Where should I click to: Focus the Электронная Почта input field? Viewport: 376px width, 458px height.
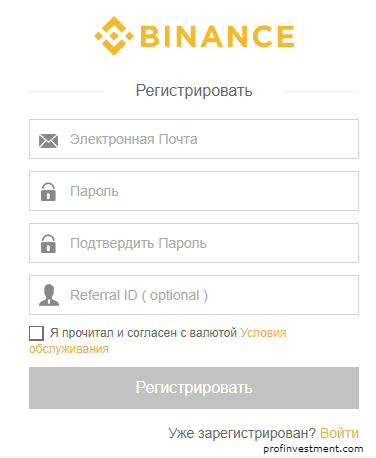click(x=194, y=139)
